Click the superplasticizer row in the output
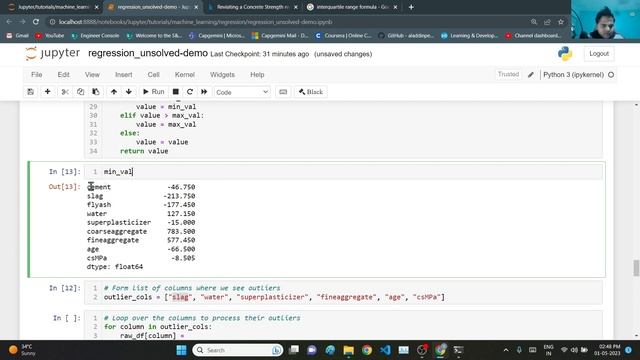Screen dimensions: 640x360 141,222
